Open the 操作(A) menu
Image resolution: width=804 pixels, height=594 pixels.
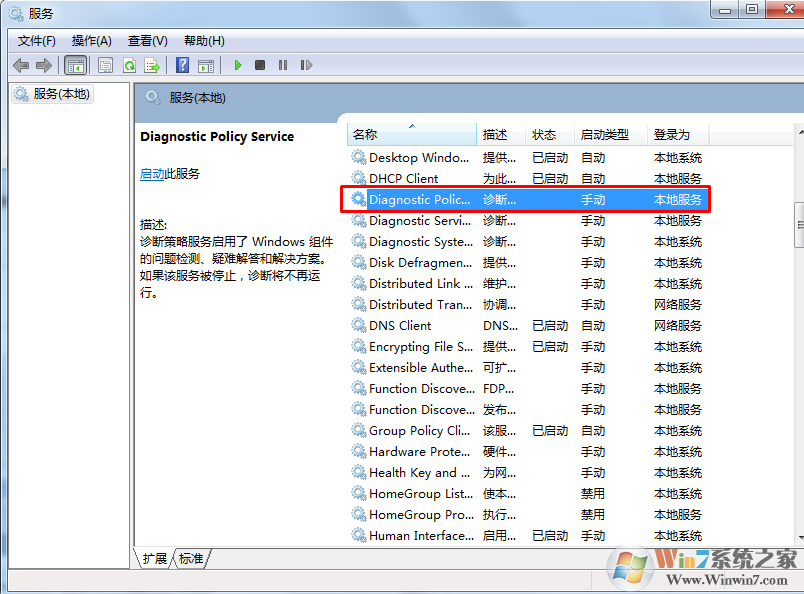(x=91, y=41)
